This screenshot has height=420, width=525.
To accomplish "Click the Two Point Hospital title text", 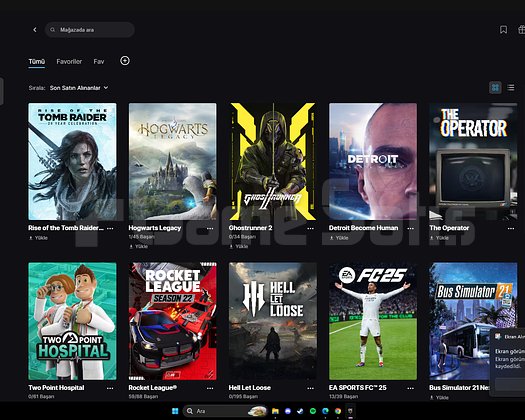I will coord(56,388).
